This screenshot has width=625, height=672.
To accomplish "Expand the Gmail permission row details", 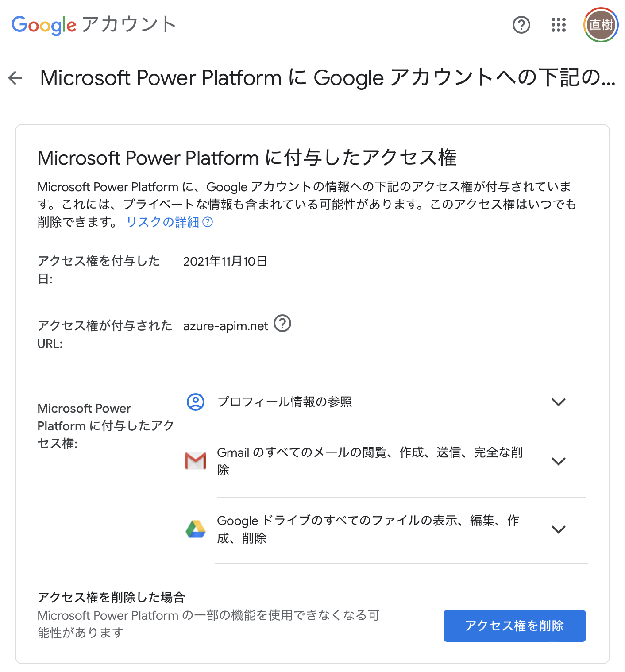I will [559, 461].
